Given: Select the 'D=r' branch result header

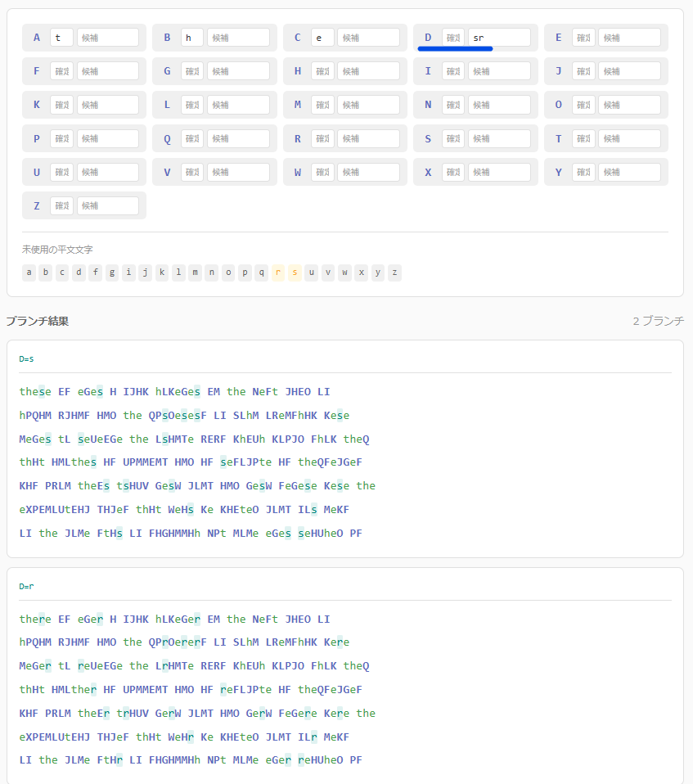Looking at the screenshot, I should point(26,586).
